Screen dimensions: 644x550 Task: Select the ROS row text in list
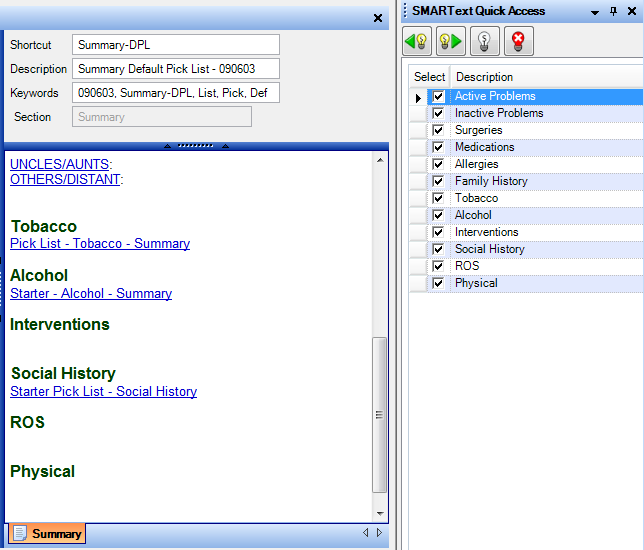click(467, 266)
